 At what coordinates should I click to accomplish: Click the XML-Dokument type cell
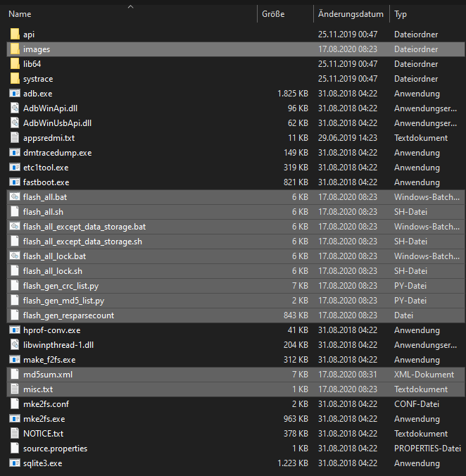point(424,375)
